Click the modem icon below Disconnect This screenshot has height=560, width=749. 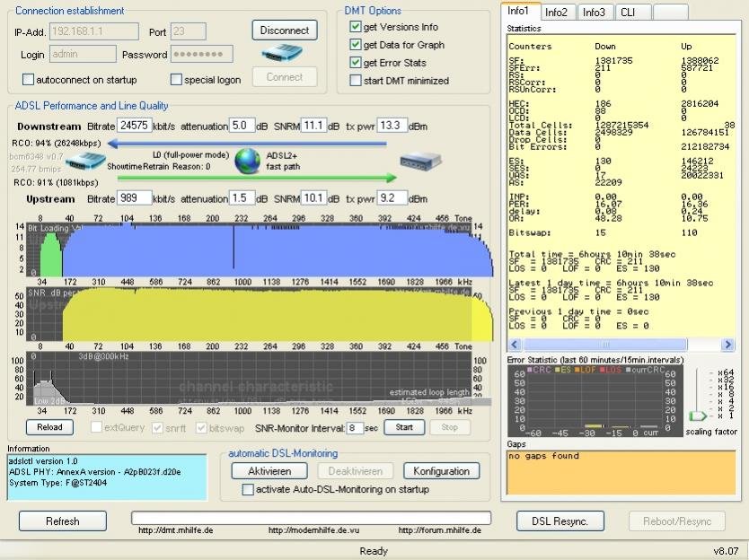click(284, 53)
